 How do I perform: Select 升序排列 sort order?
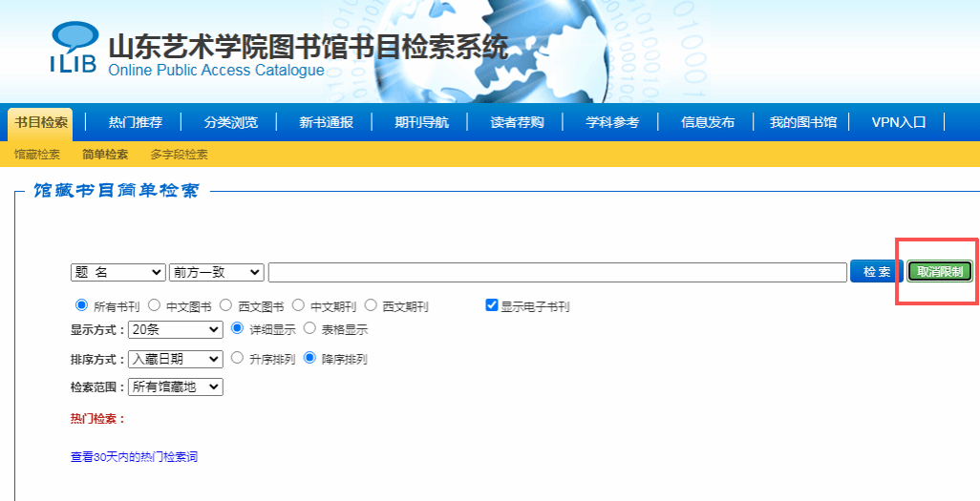pyautogui.click(x=238, y=359)
